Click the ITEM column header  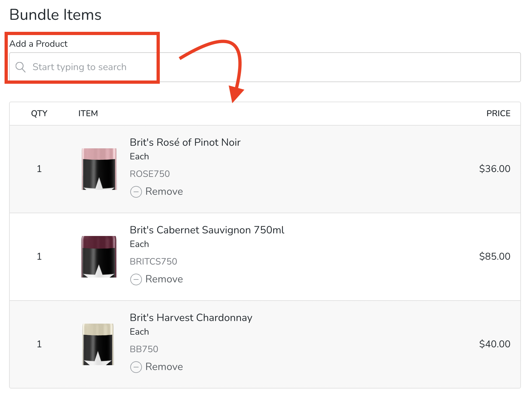[x=88, y=113]
